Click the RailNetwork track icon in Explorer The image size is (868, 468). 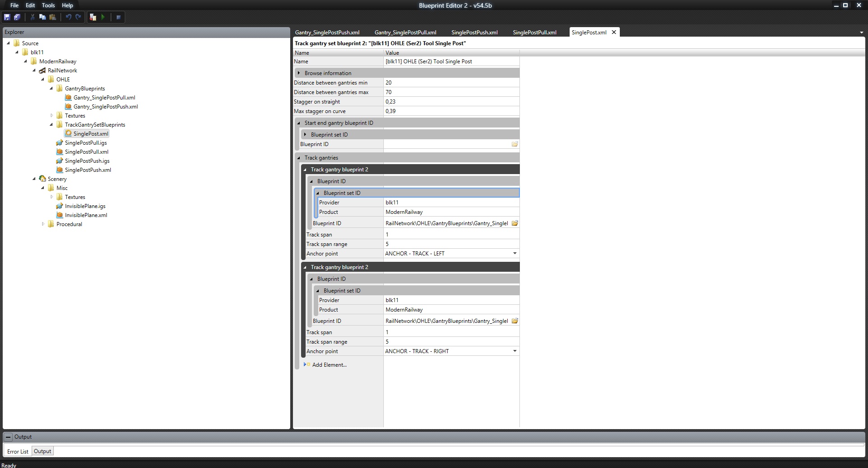tap(42, 71)
